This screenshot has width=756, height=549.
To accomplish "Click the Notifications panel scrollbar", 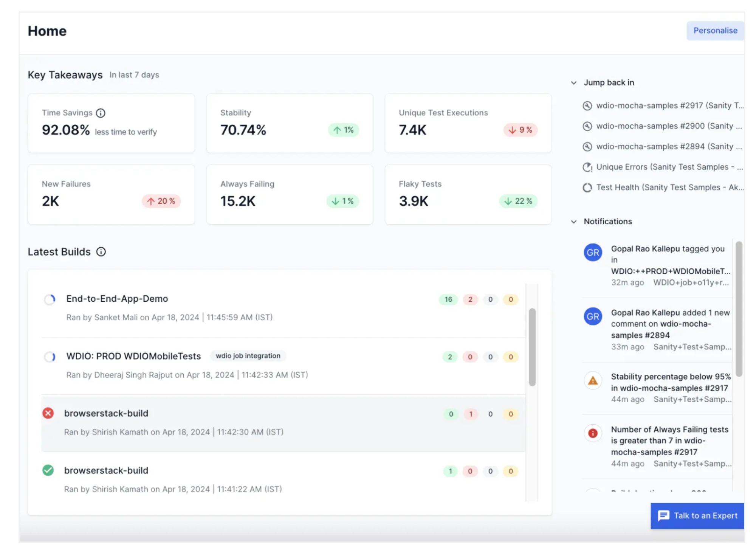I will 739,309.
